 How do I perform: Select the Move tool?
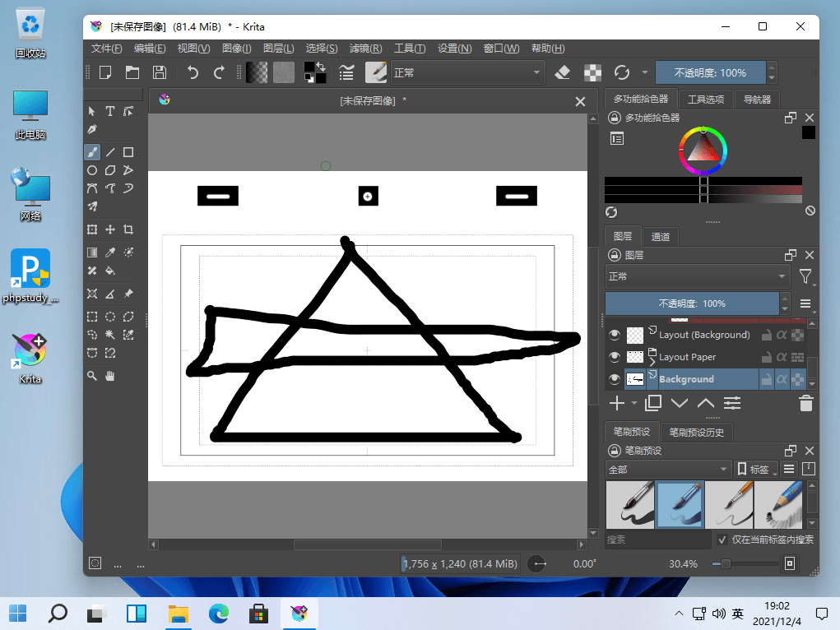coord(110,229)
